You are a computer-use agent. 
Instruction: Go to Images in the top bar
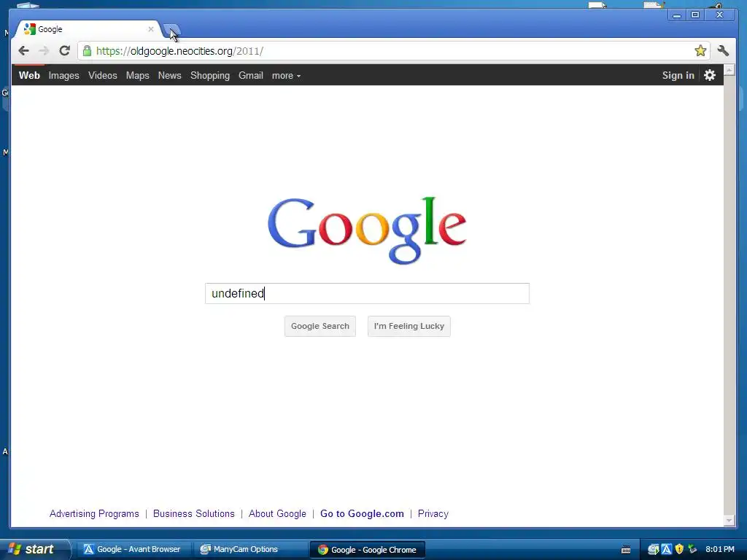[64, 75]
